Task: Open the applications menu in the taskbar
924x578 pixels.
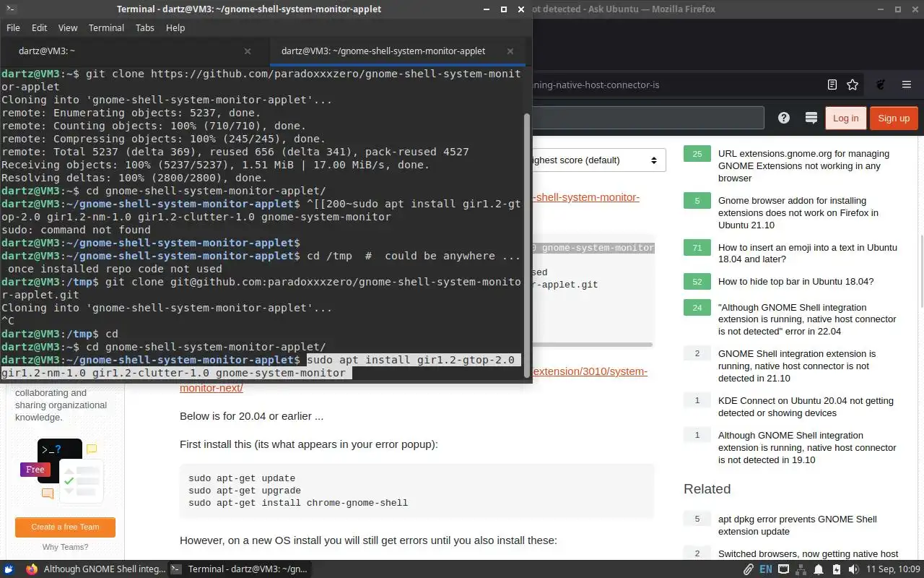Action: click(9, 569)
